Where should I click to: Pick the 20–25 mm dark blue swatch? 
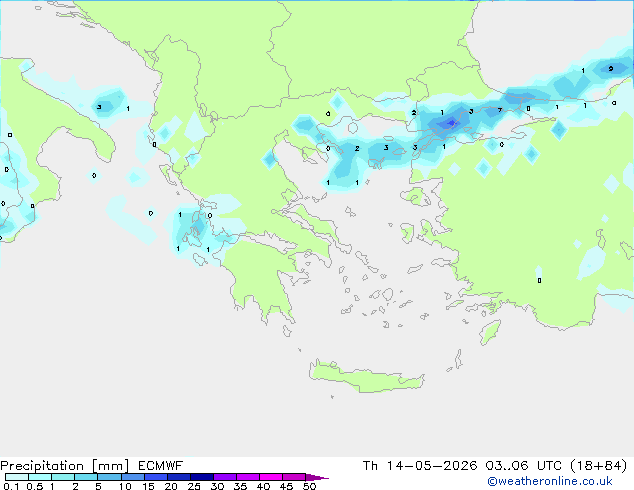179,477
